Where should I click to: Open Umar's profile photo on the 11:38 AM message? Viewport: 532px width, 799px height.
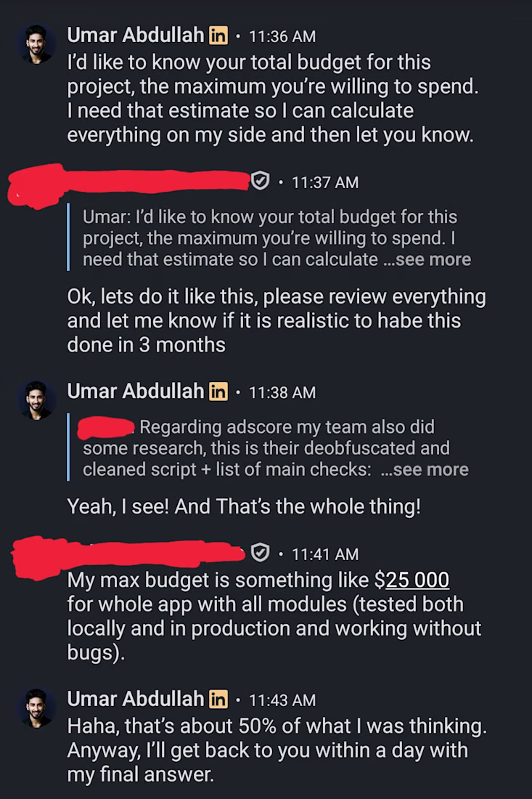pyautogui.click(x=36, y=400)
